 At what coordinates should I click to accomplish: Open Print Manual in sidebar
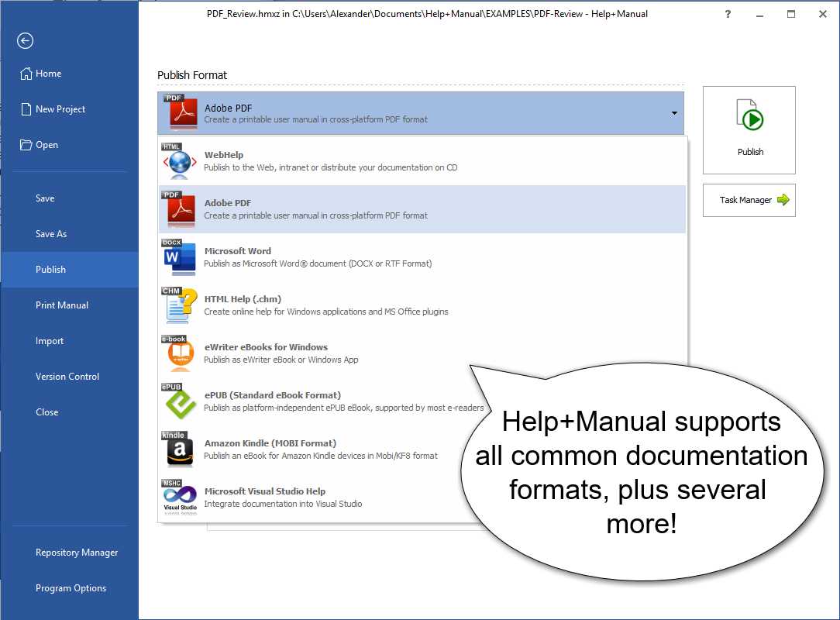(62, 305)
